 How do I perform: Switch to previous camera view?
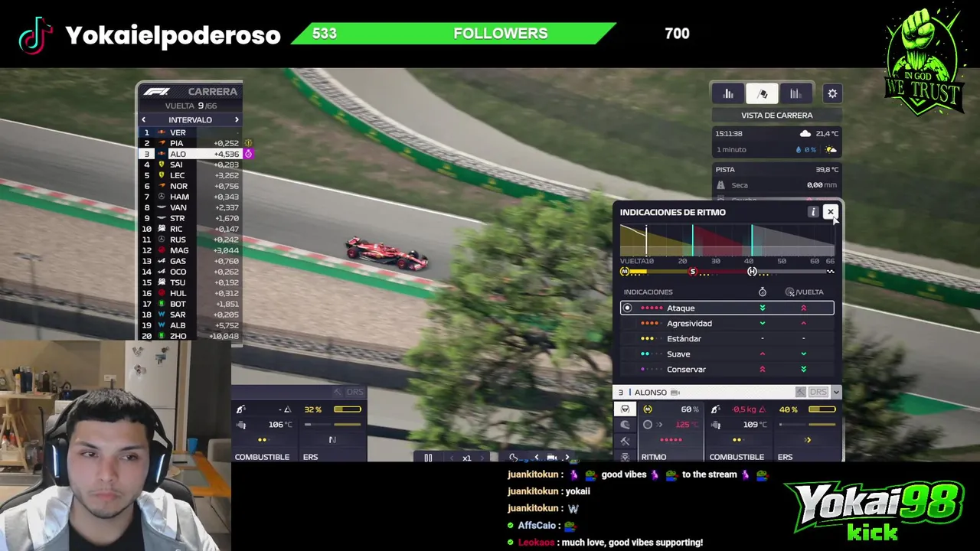pos(536,458)
